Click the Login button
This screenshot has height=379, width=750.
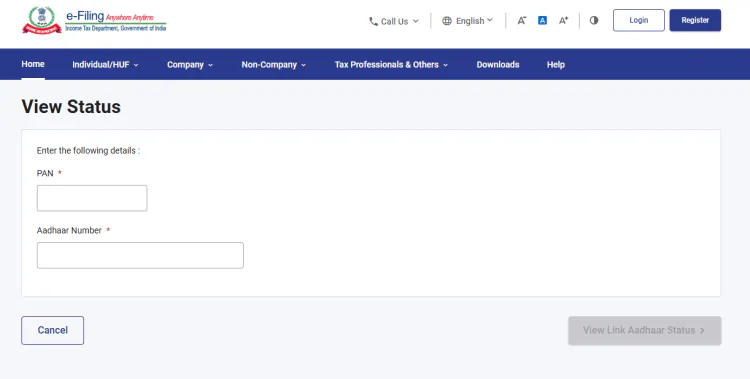coord(639,21)
